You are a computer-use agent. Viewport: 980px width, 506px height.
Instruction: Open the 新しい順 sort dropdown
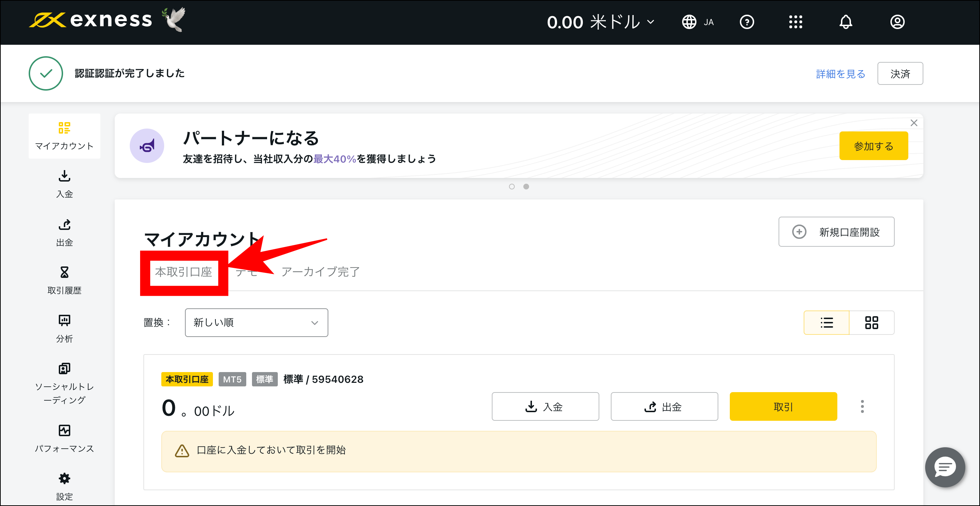[256, 322]
